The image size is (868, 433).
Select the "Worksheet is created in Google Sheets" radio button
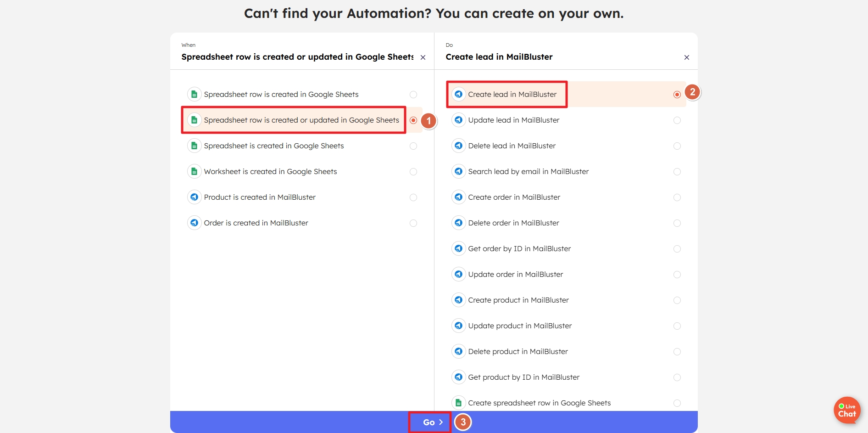pos(413,171)
